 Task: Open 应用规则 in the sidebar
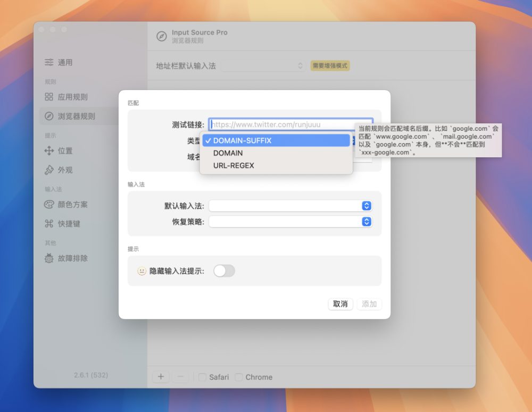72,97
